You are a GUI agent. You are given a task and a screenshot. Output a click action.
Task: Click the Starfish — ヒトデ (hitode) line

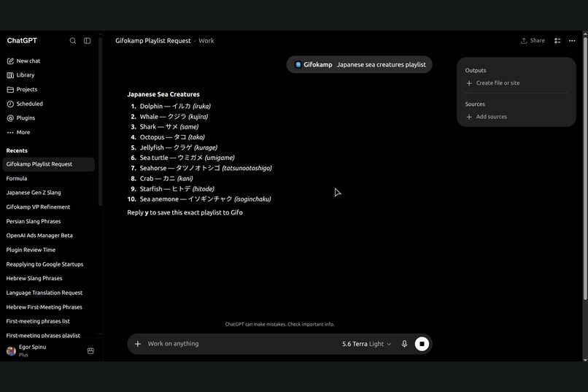(177, 188)
